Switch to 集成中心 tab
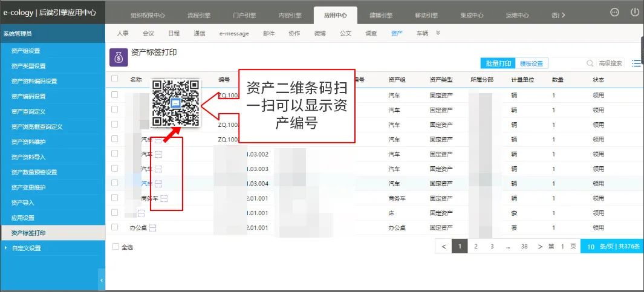 click(x=472, y=16)
